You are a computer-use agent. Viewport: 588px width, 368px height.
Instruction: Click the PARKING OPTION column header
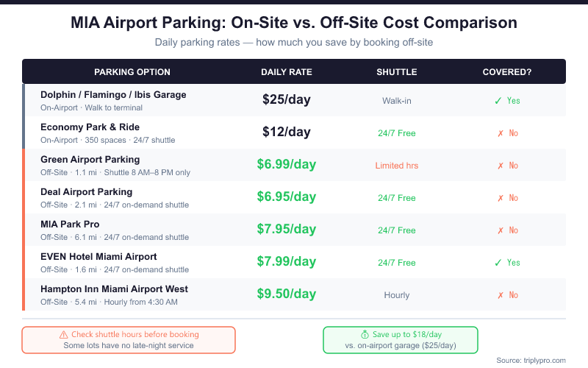click(132, 72)
